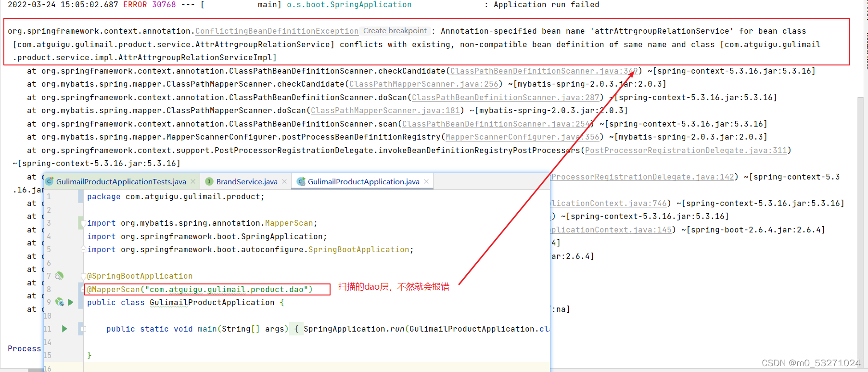Click the package declaration on line 1
868x372 pixels.
pyautogui.click(x=176, y=197)
